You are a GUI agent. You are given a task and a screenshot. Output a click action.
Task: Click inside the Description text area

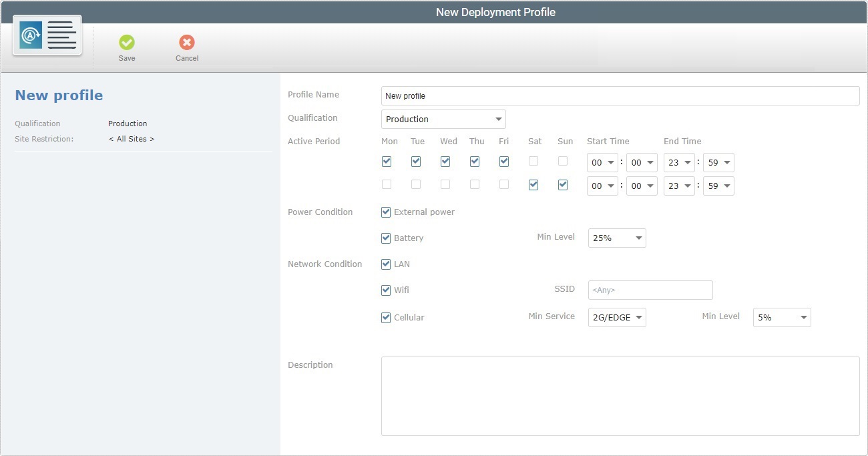(x=620, y=395)
